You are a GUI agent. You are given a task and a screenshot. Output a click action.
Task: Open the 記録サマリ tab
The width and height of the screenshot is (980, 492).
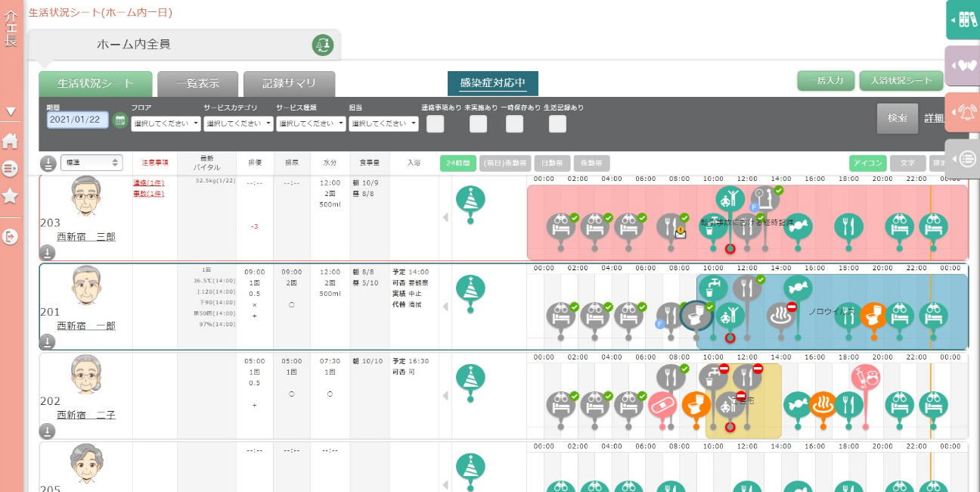289,84
